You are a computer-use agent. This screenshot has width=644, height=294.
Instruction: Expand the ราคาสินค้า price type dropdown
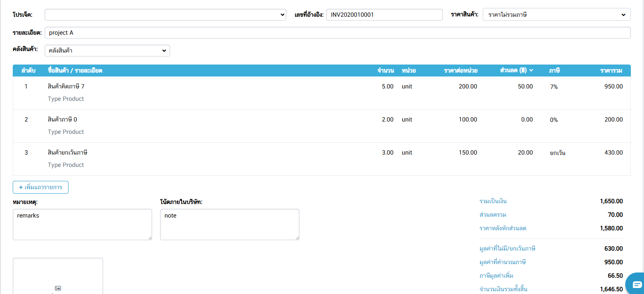(556, 15)
